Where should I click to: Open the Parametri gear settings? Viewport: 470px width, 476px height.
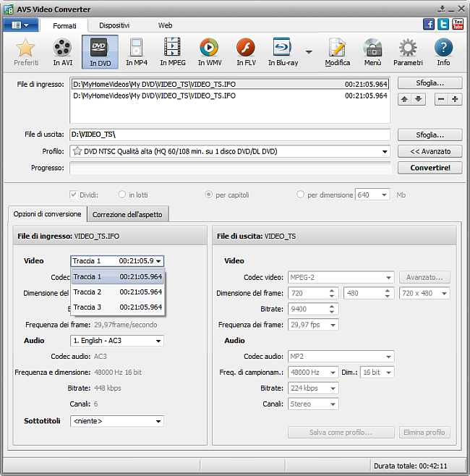[x=408, y=52]
